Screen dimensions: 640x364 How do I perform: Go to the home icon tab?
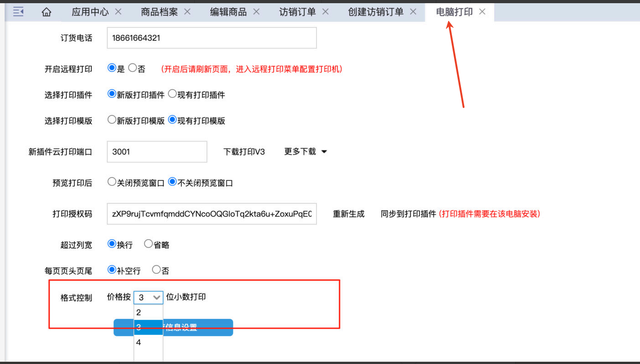46,12
